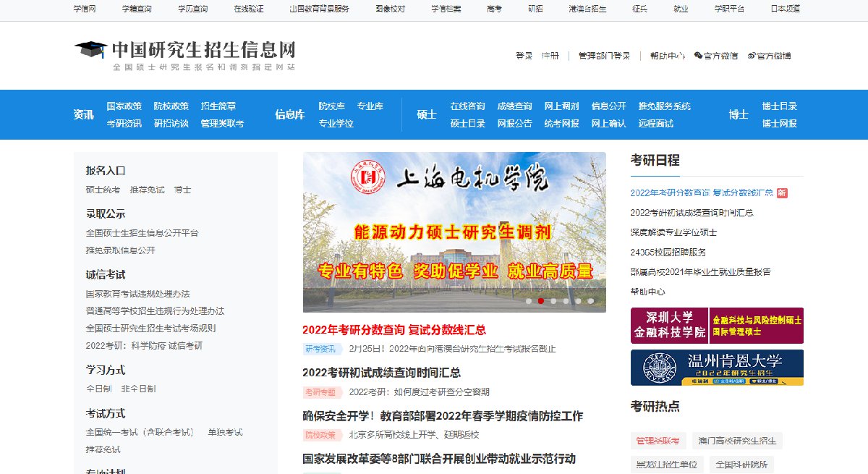Open 博士网报 in blue navigation
The height and width of the screenshot is (474, 868).
coord(780,124)
